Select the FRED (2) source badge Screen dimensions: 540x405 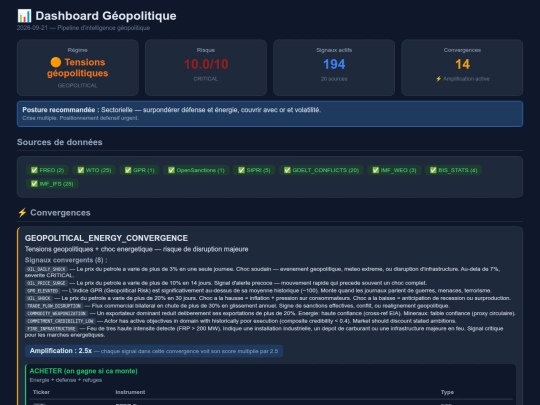[47, 170]
